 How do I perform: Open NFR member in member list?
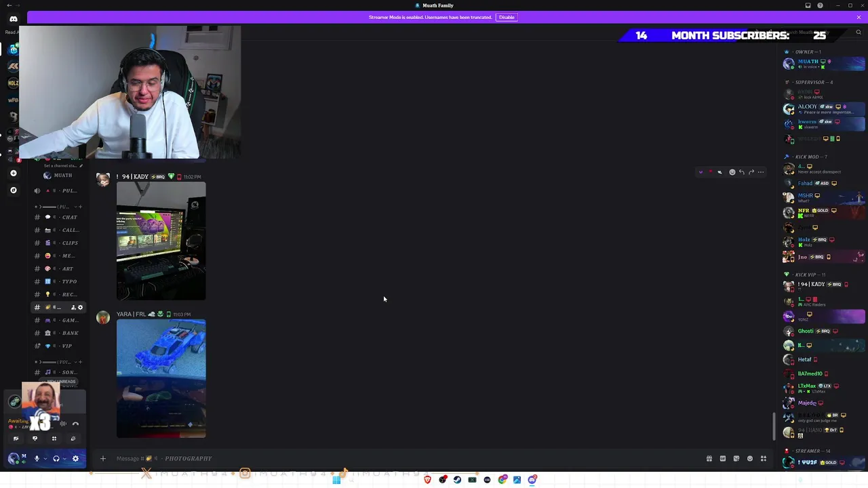pyautogui.click(x=824, y=213)
